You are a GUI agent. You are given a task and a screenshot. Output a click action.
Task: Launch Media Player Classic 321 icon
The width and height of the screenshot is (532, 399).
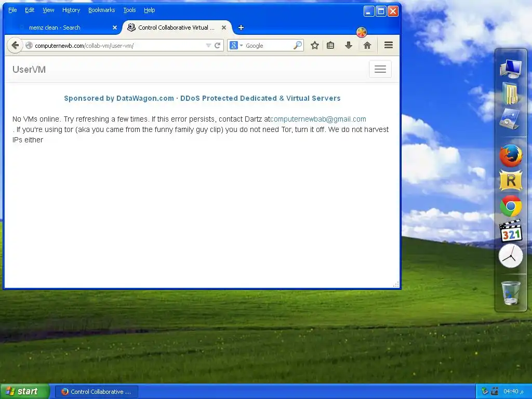(x=511, y=231)
